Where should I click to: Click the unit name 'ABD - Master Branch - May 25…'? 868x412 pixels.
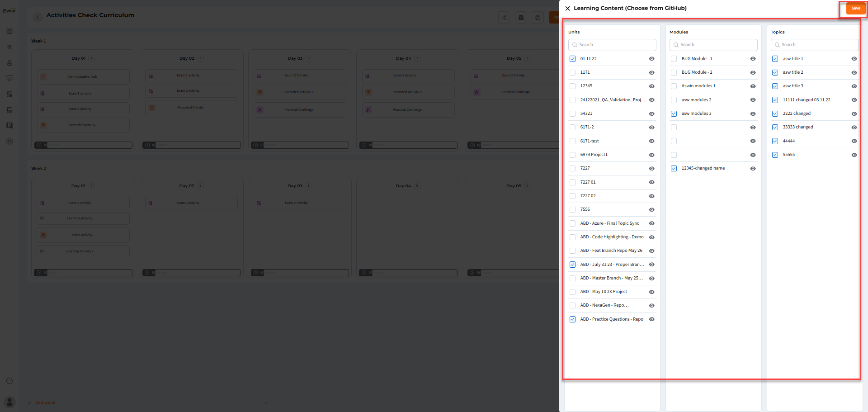pos(612,278)
